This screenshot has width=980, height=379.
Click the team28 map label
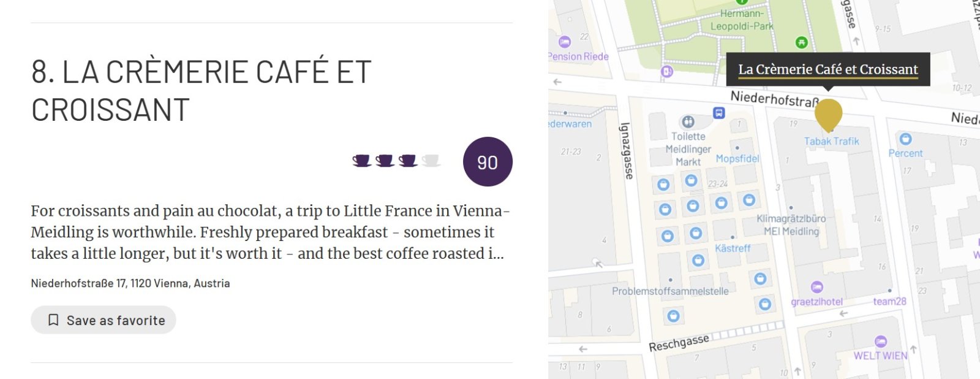(889, 301)
